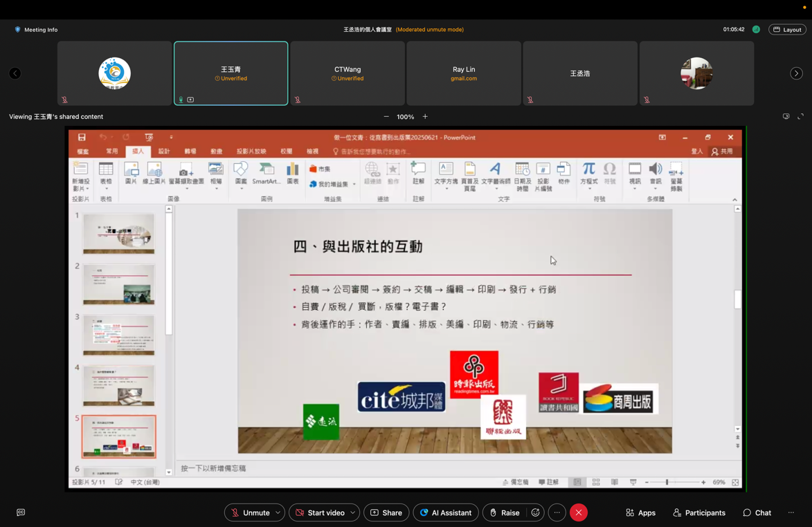Enter fullscreen for the shared content
This screenshot has width=812, height=527.
click(x=801, y=117)
